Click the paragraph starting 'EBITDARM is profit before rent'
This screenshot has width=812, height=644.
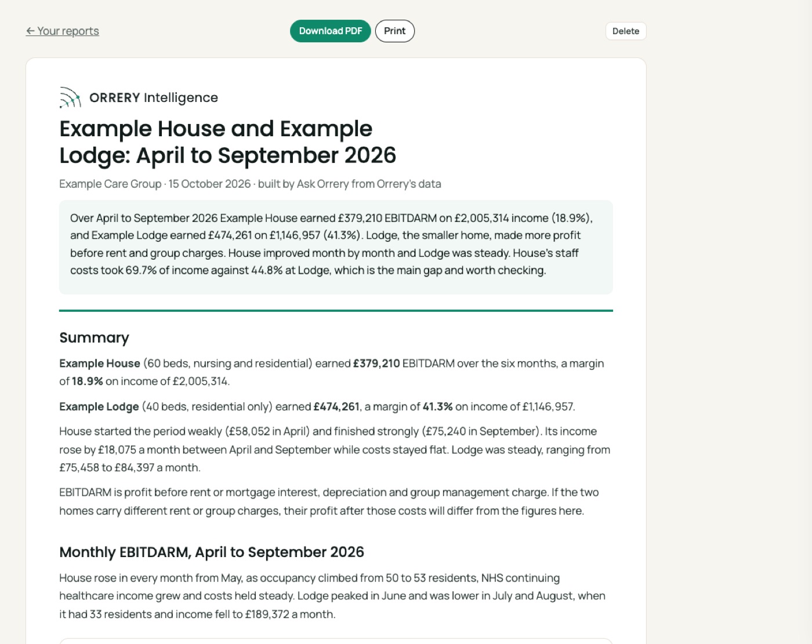click(x=329, y=501)
